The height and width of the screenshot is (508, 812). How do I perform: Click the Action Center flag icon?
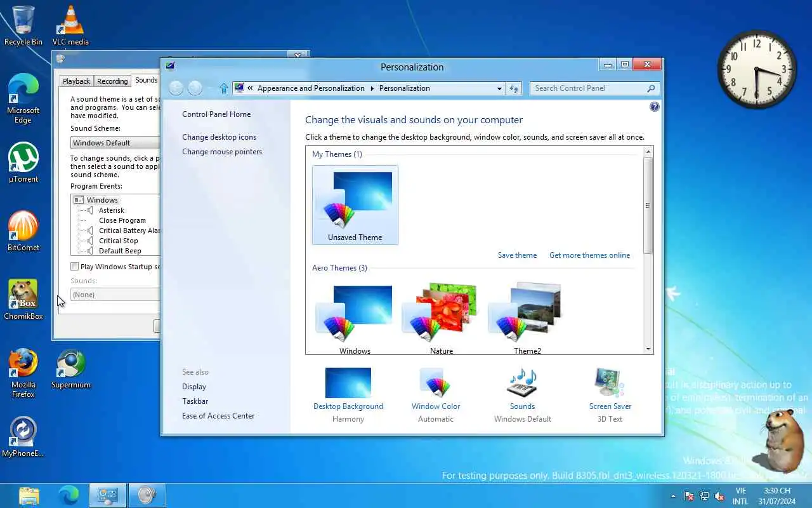pos(689,496)
